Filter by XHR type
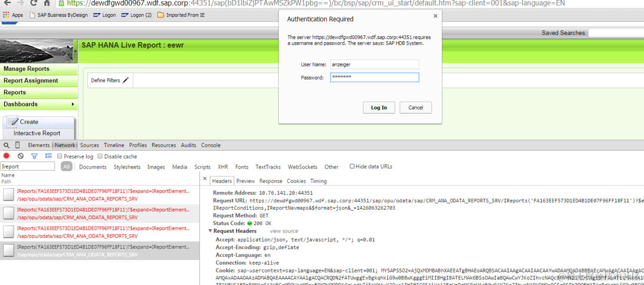This screenshot has height=285, width=644. pyautogui.click(x=223, y=167)
